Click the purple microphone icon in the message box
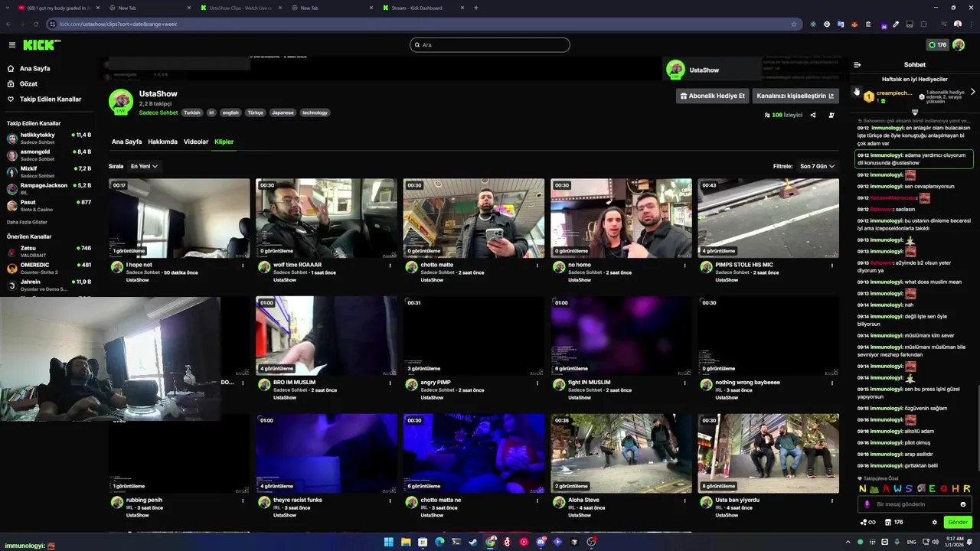Screen dimensions: 980x551 coord(867,504)
